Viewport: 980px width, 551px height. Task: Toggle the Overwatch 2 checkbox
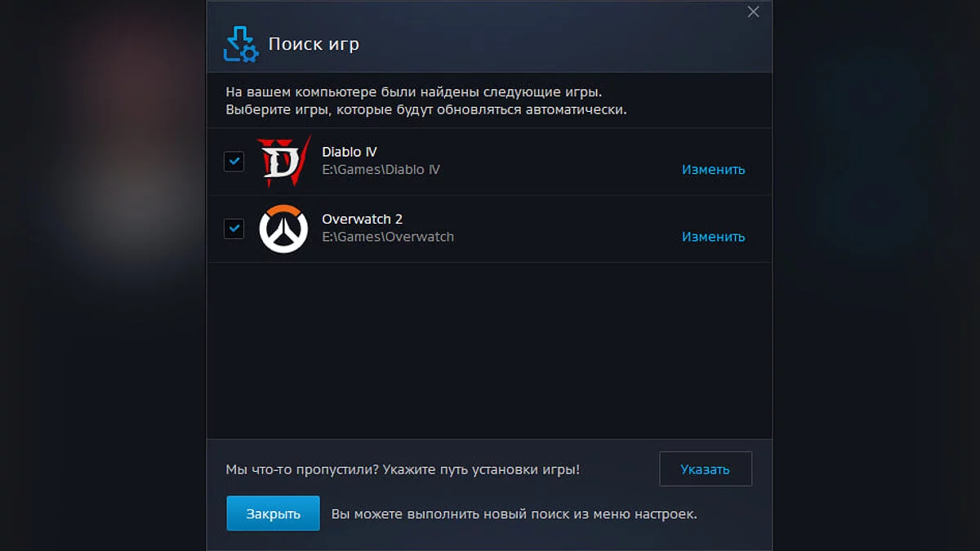coord(234,229)
